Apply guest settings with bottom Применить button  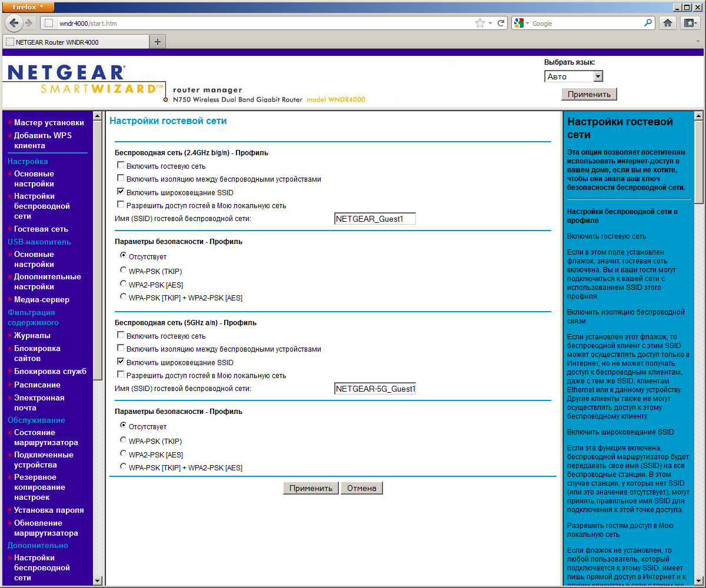311,488
